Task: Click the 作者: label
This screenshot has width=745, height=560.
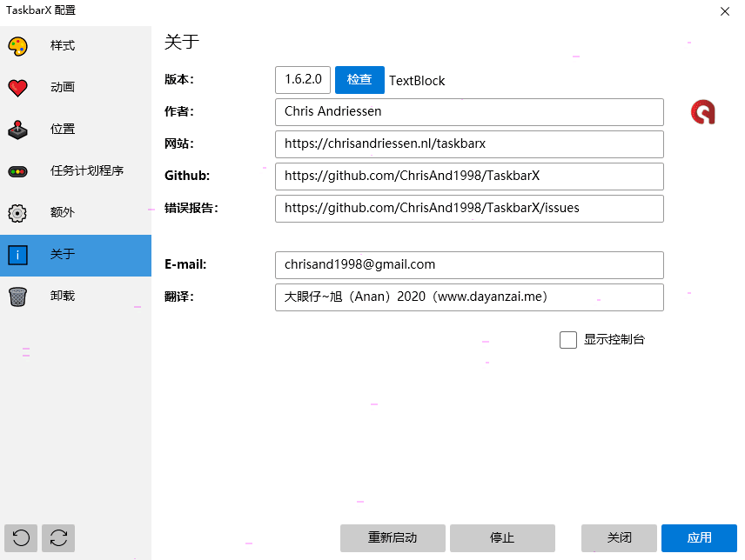Action: coord(179,111)
